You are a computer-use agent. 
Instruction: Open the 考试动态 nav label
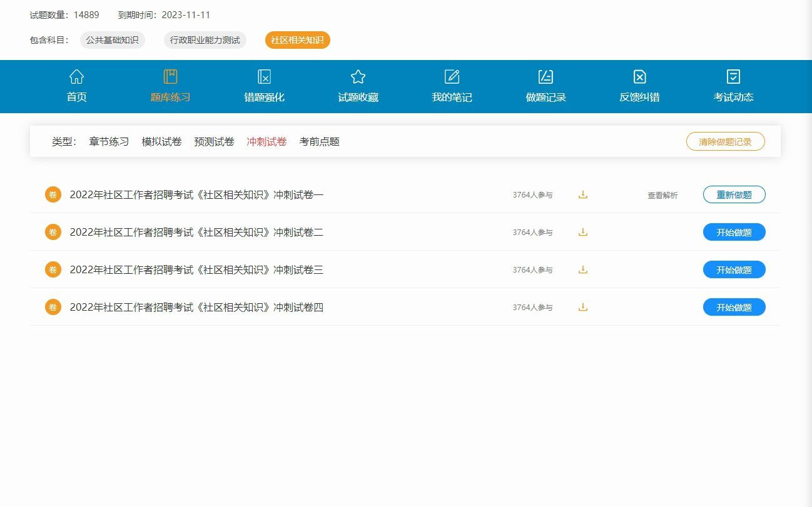coord(733,97)
